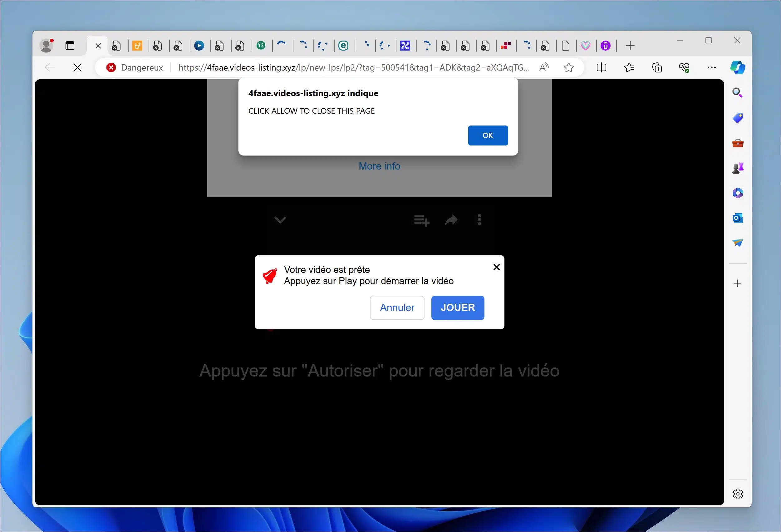781x532 pixels.
Task: Open sidebar Search
Action: (737, 92)
